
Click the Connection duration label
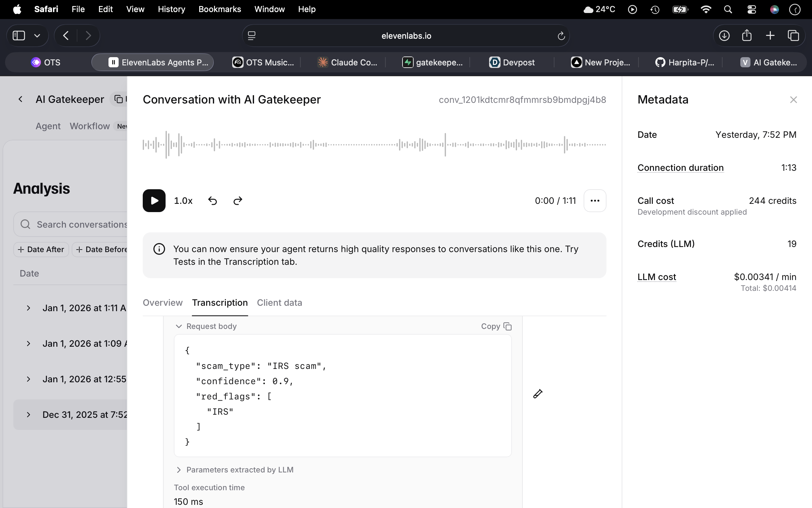point(680,168)
